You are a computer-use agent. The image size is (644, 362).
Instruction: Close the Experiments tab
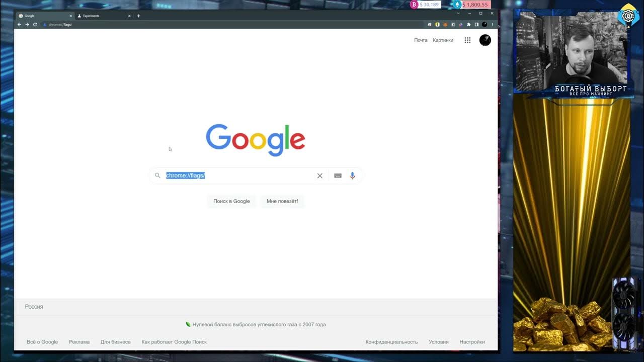[x=130, y=16]
